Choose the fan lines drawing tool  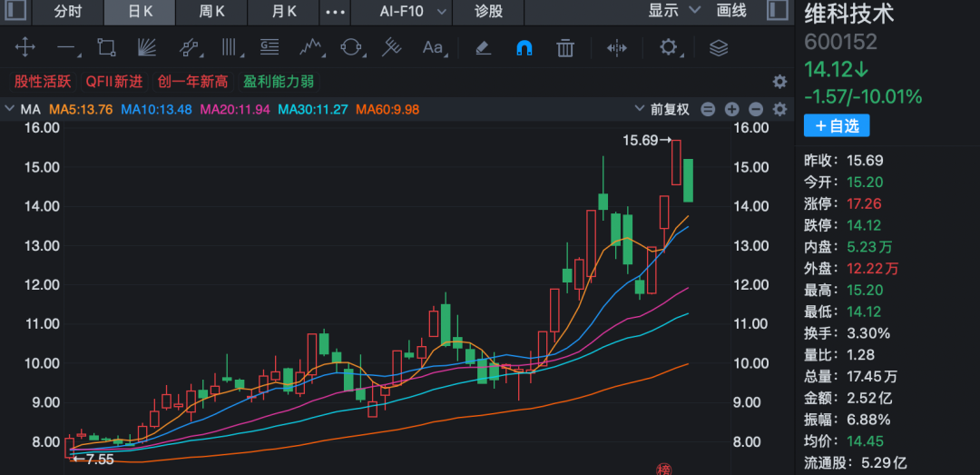(x=148, y=47)
